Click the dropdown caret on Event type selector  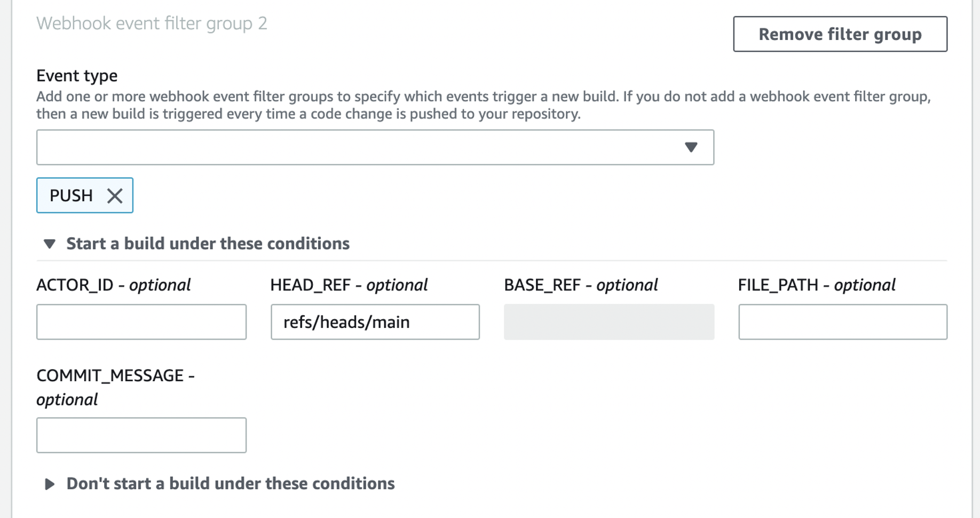pos(691,147)
